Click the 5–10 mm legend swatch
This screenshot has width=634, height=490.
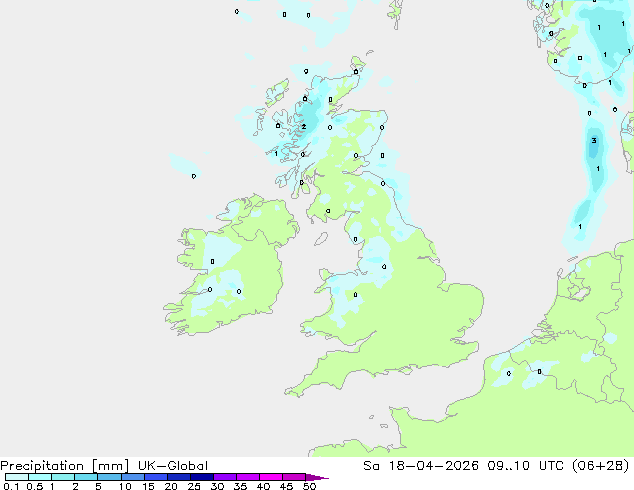point(109,477)
